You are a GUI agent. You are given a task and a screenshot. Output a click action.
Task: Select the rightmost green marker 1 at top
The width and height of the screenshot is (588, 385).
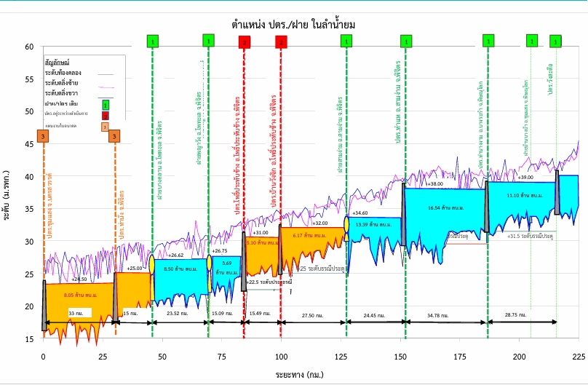556,41
